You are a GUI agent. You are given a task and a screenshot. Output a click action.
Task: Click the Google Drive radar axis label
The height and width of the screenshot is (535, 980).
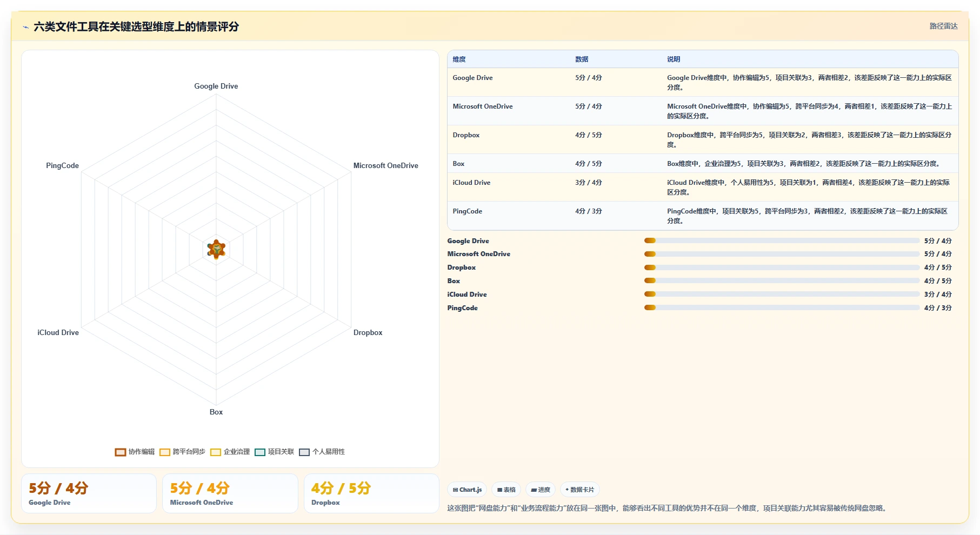click(216, 86)
